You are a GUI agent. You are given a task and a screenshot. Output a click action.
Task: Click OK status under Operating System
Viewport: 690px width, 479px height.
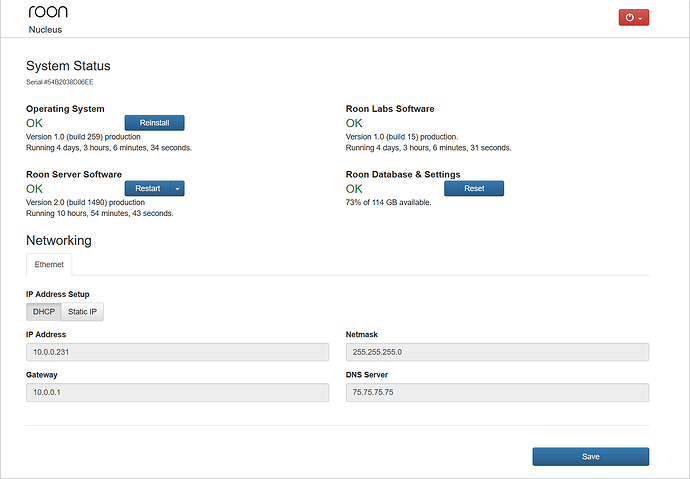coord(34,123)
